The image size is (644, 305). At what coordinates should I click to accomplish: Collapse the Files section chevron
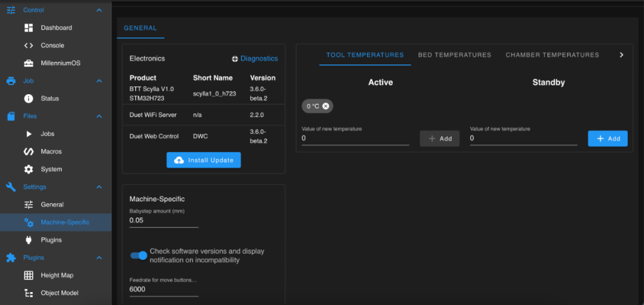(x=99, y=116)
